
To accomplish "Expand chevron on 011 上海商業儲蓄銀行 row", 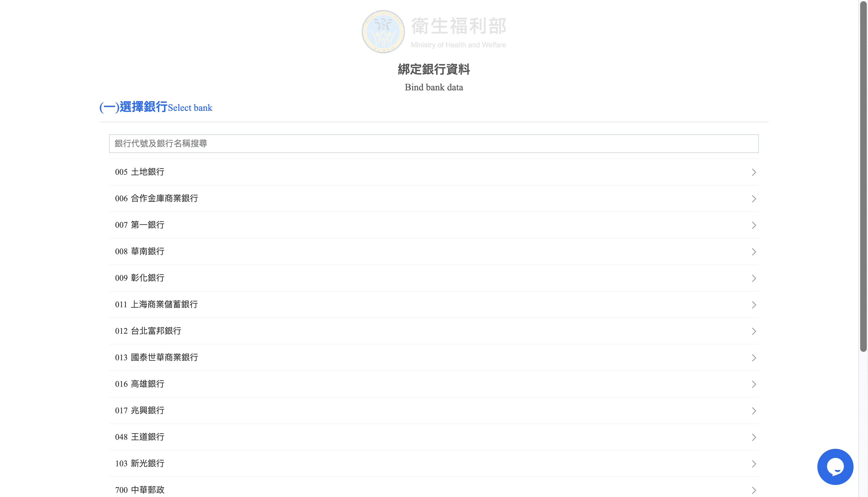I will (x=753, y=305).
